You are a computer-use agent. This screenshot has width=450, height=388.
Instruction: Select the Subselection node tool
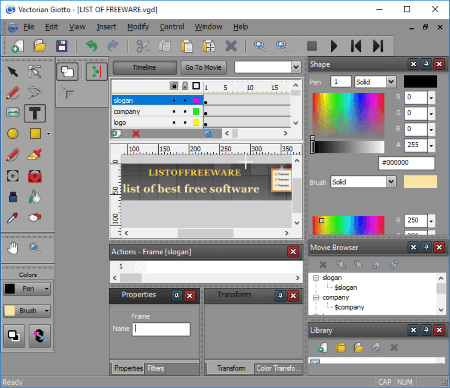tap(35, 72)
